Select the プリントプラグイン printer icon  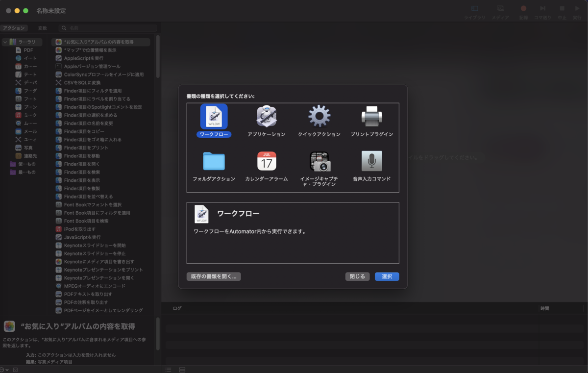click(371, 117)
